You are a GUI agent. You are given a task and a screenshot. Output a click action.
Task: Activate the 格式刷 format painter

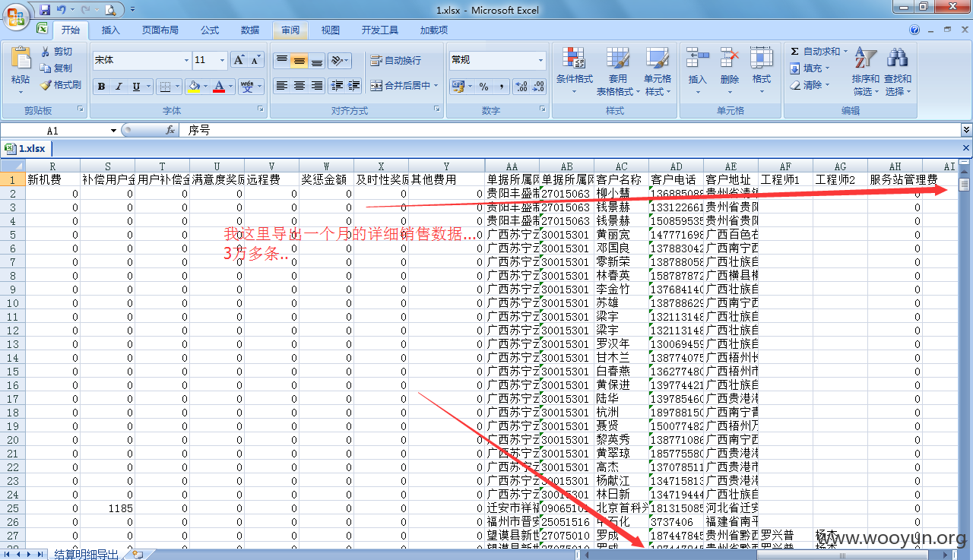coord(61,85)
